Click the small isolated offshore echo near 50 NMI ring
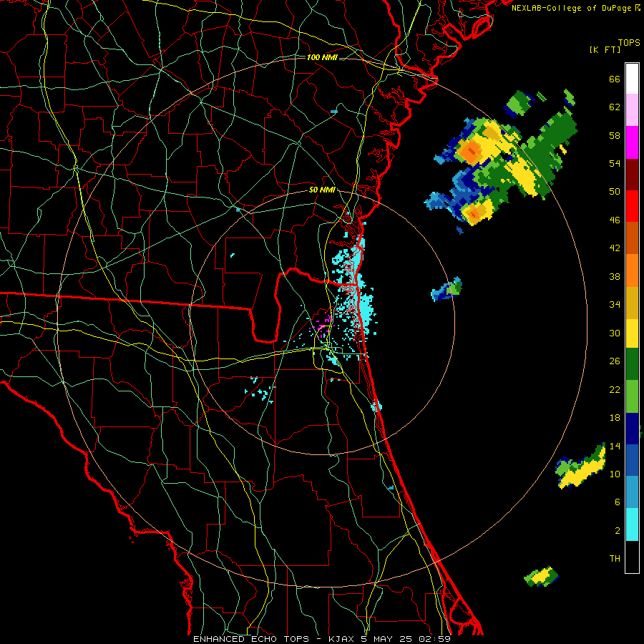Viewport: 644px width, 644px height. [x=447, y=289]
